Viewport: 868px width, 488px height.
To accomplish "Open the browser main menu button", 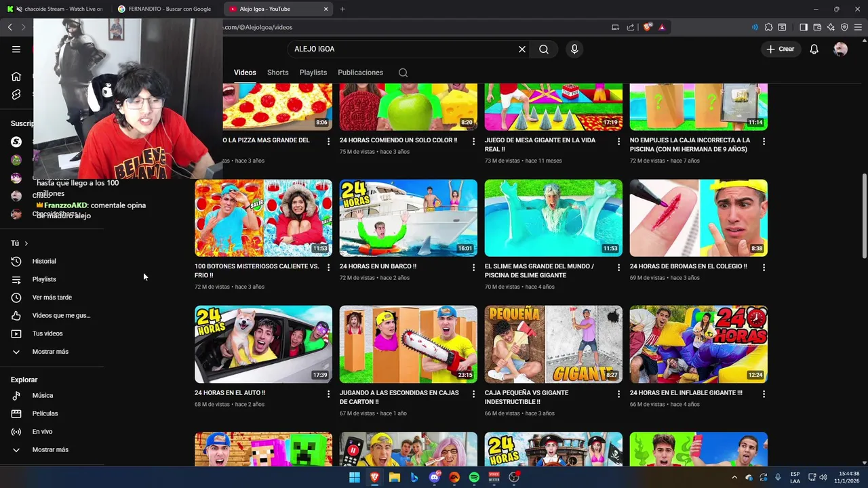I will pyautogui.click(x=859, y=27).
